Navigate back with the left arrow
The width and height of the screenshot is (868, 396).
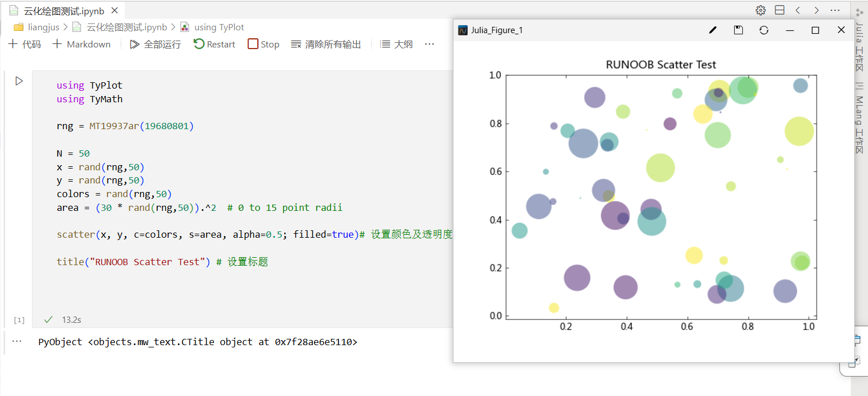(798, 10)
